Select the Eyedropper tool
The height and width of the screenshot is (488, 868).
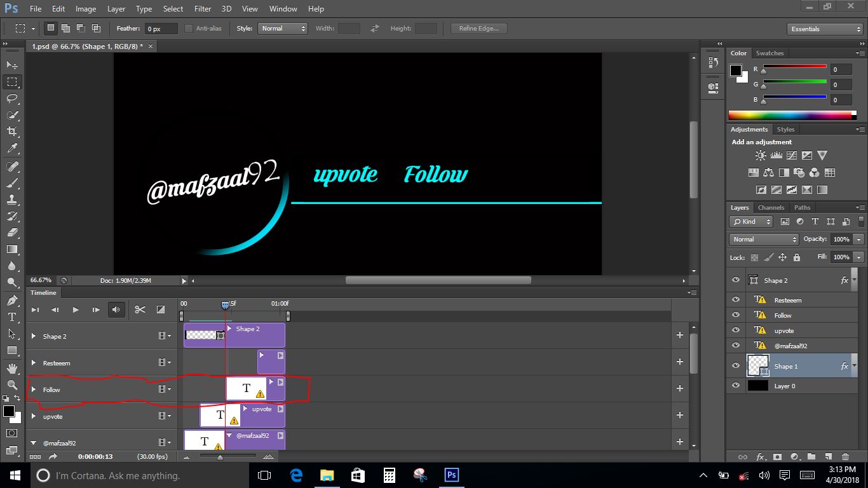pos(12,148)
